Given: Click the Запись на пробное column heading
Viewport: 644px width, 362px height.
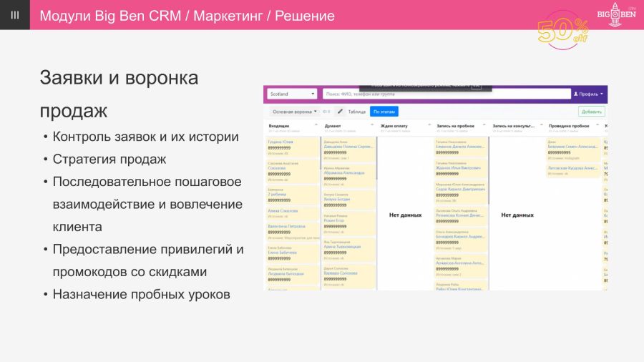Looking at the screenshot, I should (x=455, y=126).
